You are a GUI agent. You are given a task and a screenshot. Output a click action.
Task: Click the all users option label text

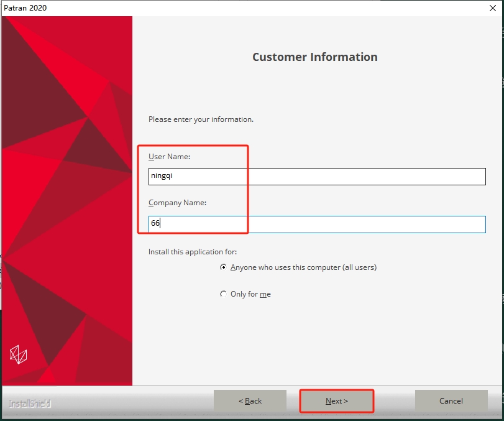coord(303,267)
